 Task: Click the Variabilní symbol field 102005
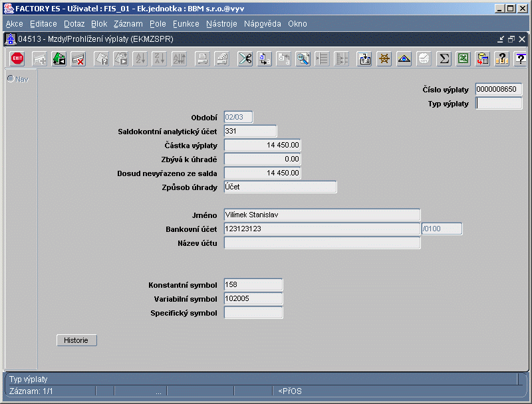tap(253, 298)
